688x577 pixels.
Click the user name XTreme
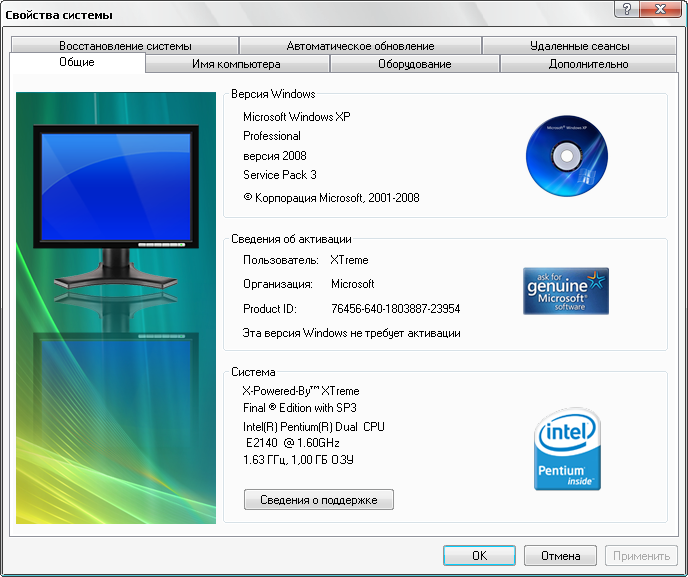[349, 260]
